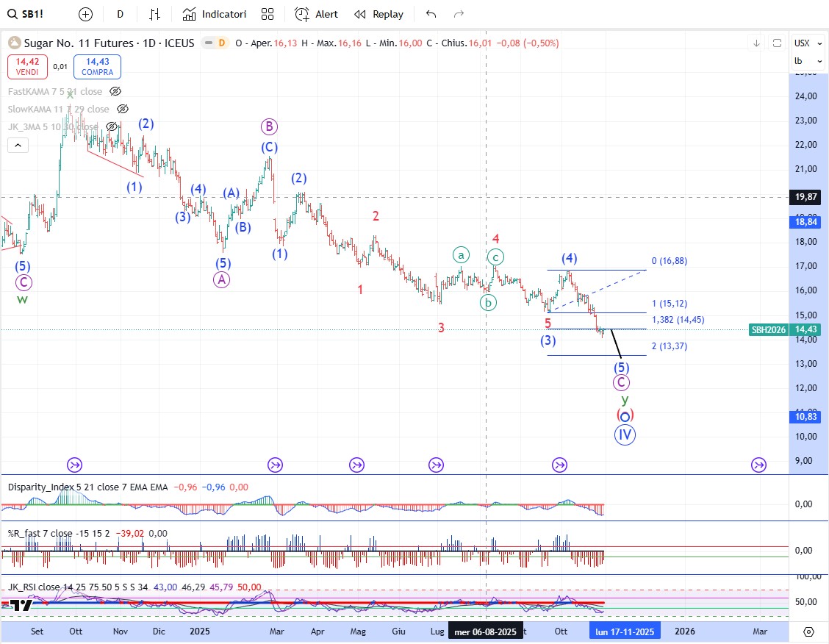This screenshot has width=829, height=644.
Task: Click the undo arrow in the toolbar
Action: 431,14
